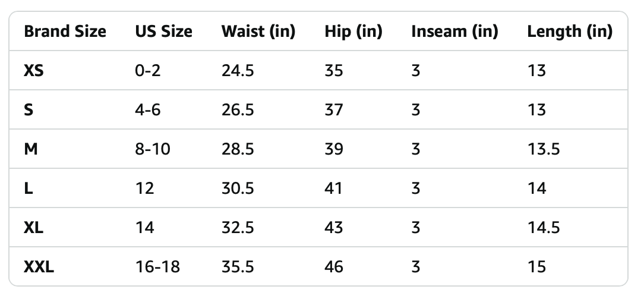
Task: Select the 14.5 length value
Action: [543, 228]
